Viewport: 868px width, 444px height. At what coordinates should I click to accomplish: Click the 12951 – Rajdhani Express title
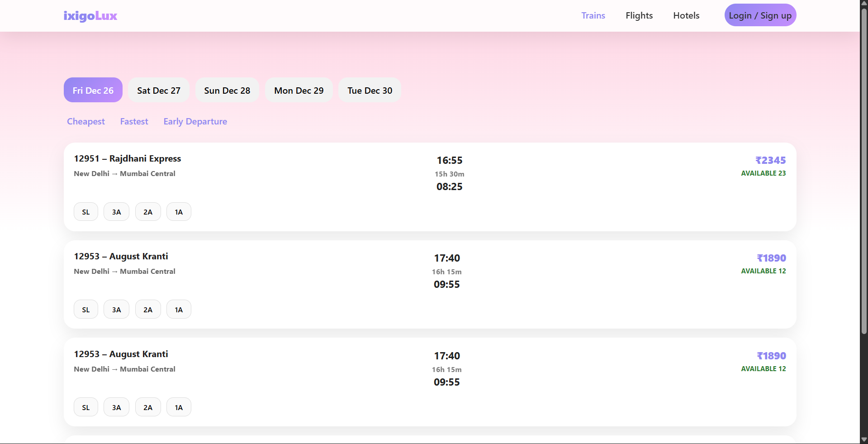128,158
